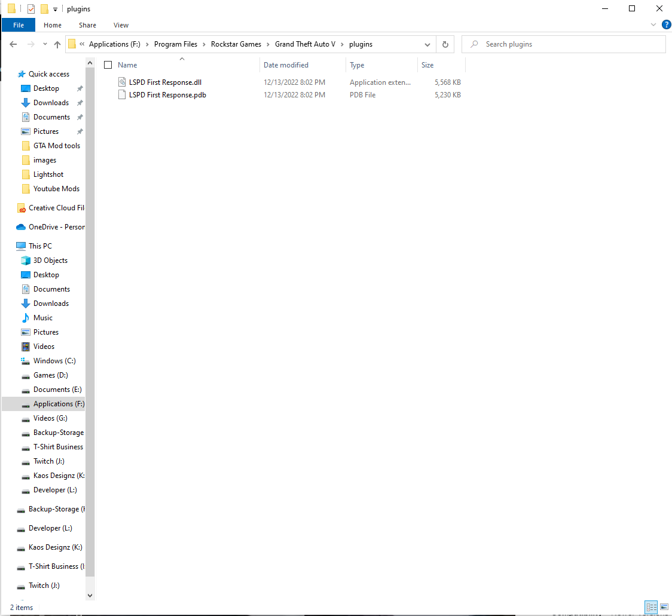Open 3D Objects under This PC
Image resolution: width=672 pixels, height=616 pixels.
50,261
